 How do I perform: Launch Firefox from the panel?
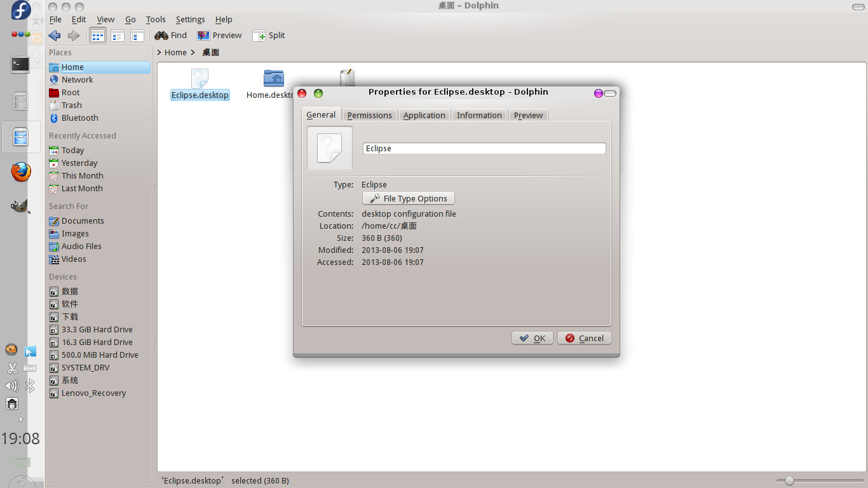pyautogui.click(x=20, y=172)
